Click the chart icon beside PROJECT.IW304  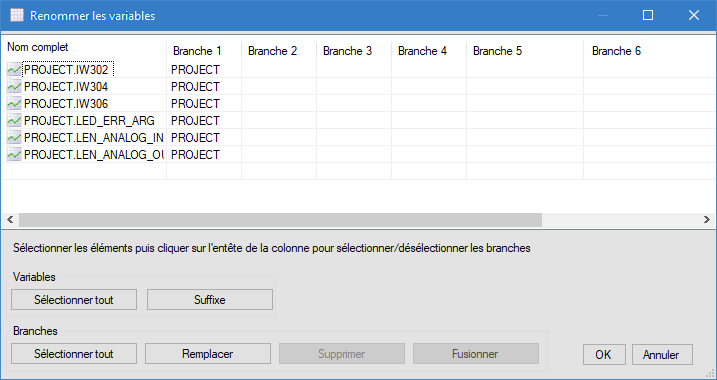(x=14, y=87)
